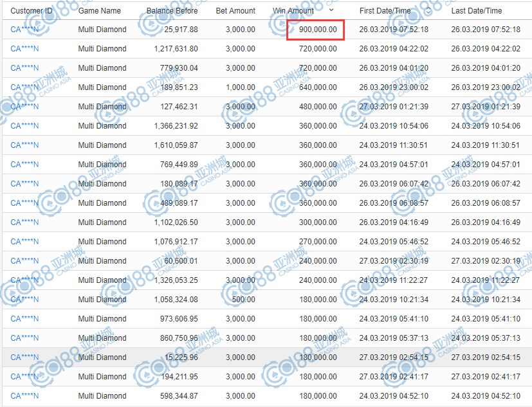Click Customer ID link in 480,000.00 win row
The height and width of the screenshot is (407, 532).
pos(24,107)
